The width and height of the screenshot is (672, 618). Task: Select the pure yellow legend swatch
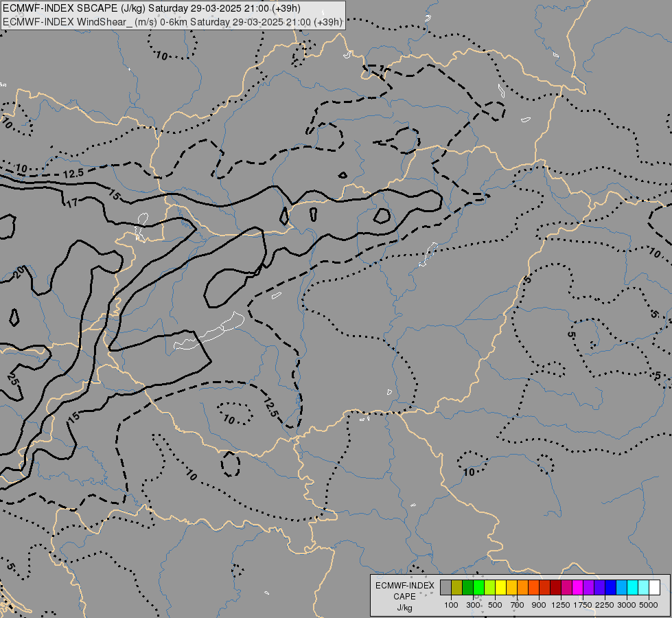pyautogui.click(x=500, y=588)
